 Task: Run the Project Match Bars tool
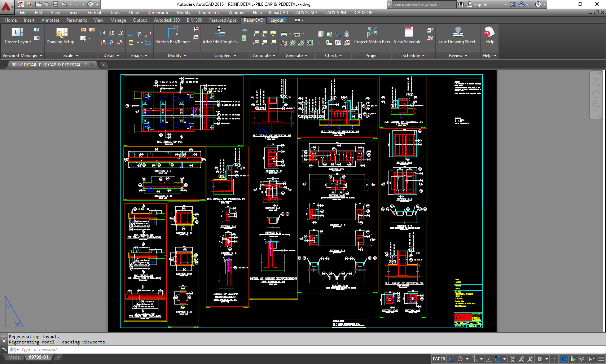(x=372, y=36)
